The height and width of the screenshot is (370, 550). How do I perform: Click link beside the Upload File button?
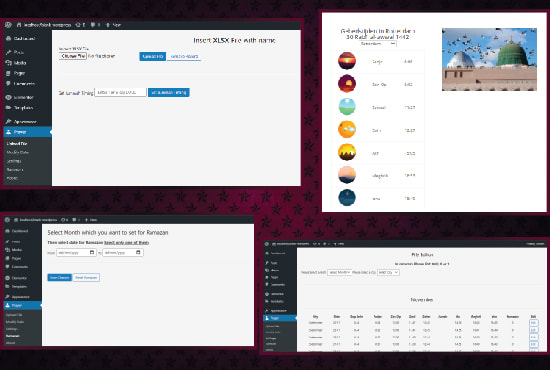click(184, 56)
